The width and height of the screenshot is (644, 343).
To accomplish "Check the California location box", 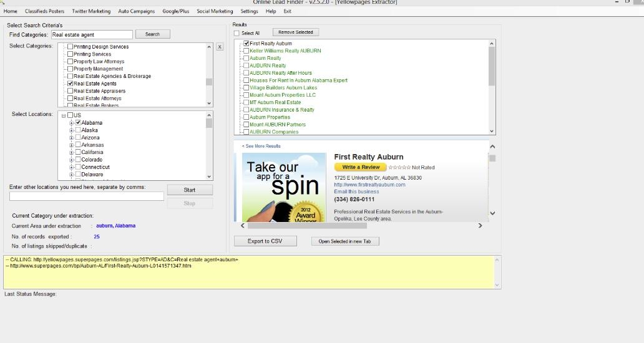I will 78,152.
